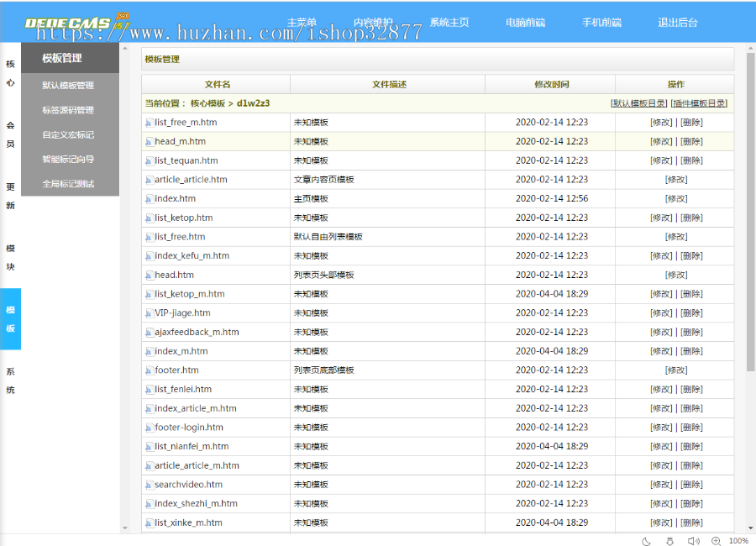The image size is (756, 546).
Task: Click 默认模板目录 link
Action: pos(638,103)
